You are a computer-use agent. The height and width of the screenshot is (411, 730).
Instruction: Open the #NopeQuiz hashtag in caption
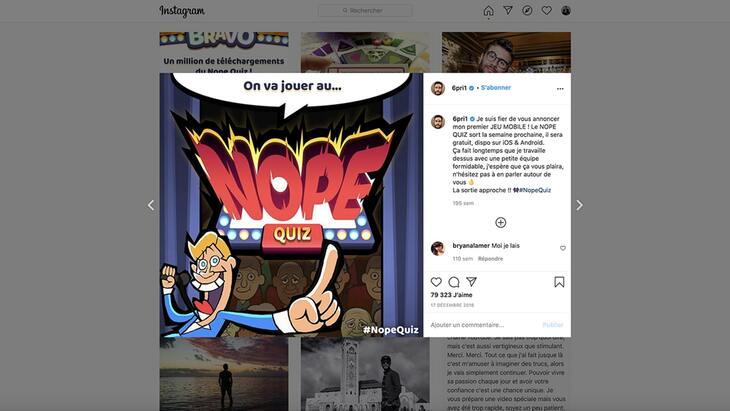[x=535, y=190]
